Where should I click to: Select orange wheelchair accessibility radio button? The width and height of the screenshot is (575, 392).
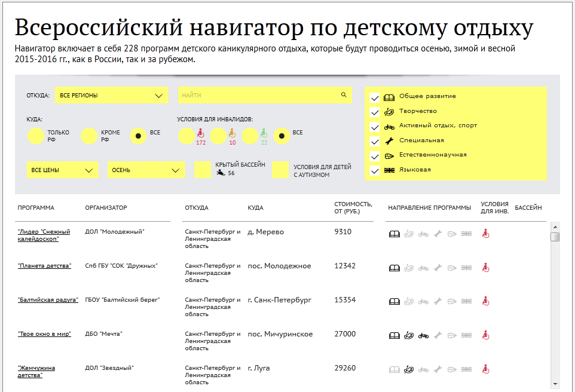click(218, 136)
